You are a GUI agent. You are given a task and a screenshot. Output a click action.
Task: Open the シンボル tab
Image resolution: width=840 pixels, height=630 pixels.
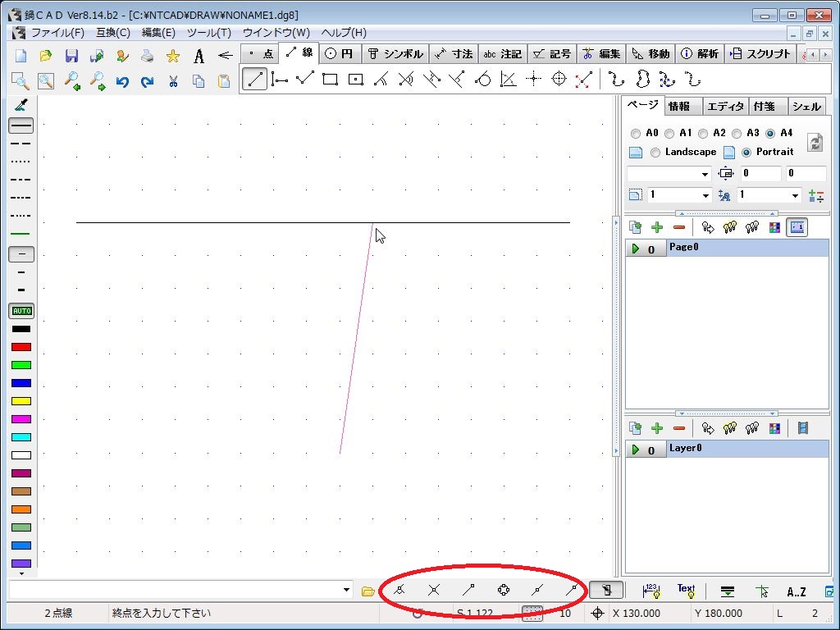click(395, 53)
